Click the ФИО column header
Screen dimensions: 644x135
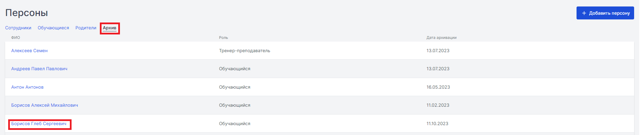pyautogui.click(x=16, y=37)
